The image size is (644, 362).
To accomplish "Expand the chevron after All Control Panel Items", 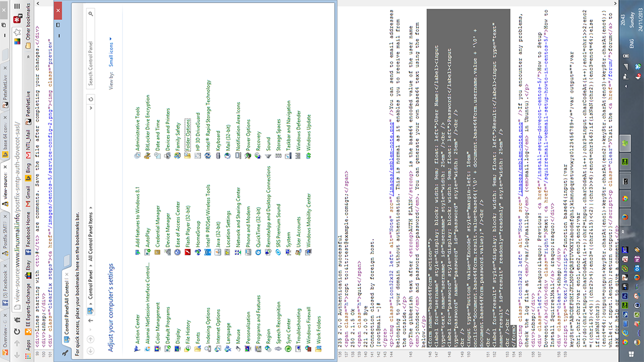I will point(91,208).
